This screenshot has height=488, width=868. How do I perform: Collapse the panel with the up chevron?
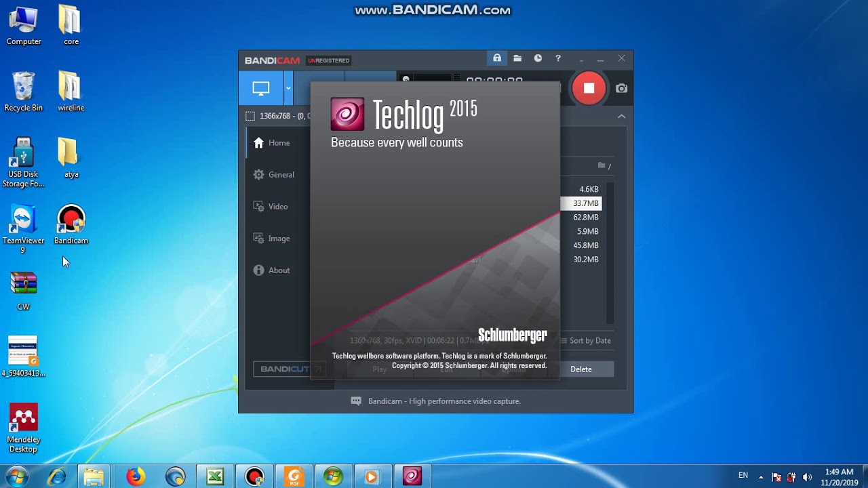tap(621, 116)
